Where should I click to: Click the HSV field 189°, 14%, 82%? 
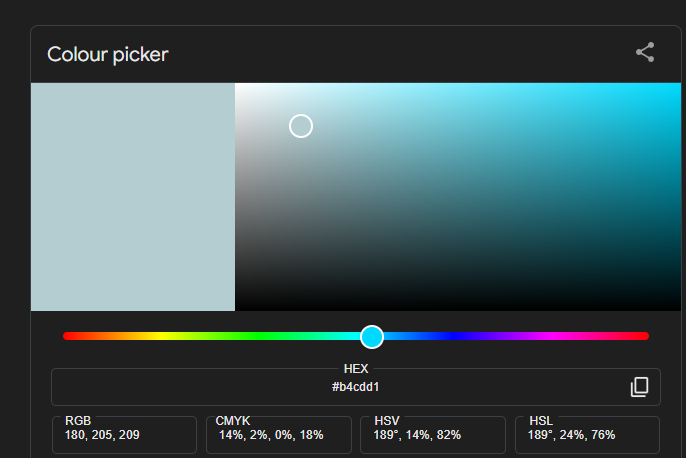[433, 435]
